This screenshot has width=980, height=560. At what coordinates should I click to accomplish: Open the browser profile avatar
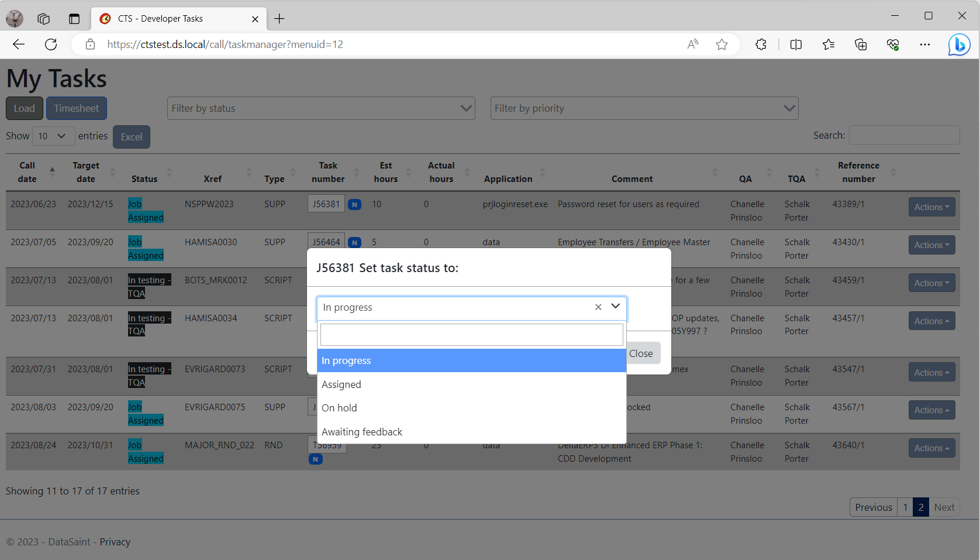(x=15, y=19)
